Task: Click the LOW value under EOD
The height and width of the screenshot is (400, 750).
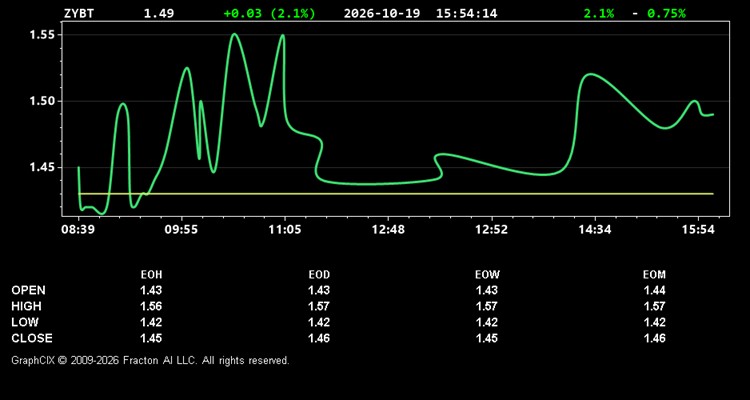Action: click(319, 322)
